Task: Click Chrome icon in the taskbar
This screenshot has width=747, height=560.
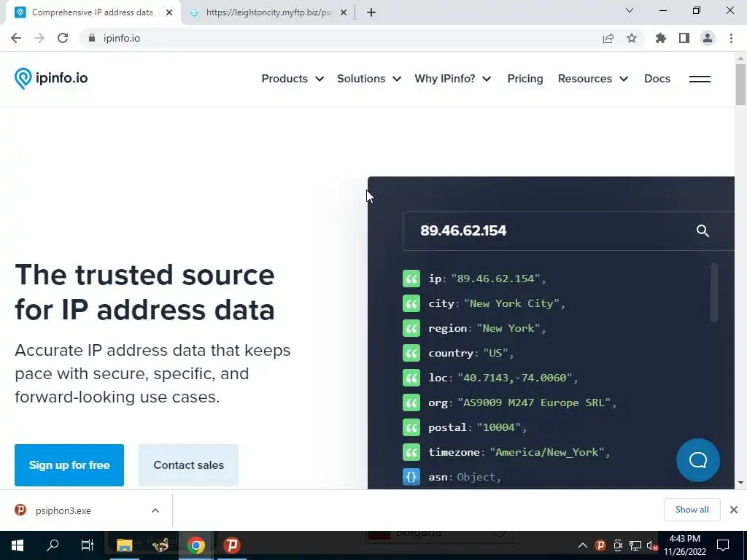Action: pyautogui.click(x=196, y=545)
